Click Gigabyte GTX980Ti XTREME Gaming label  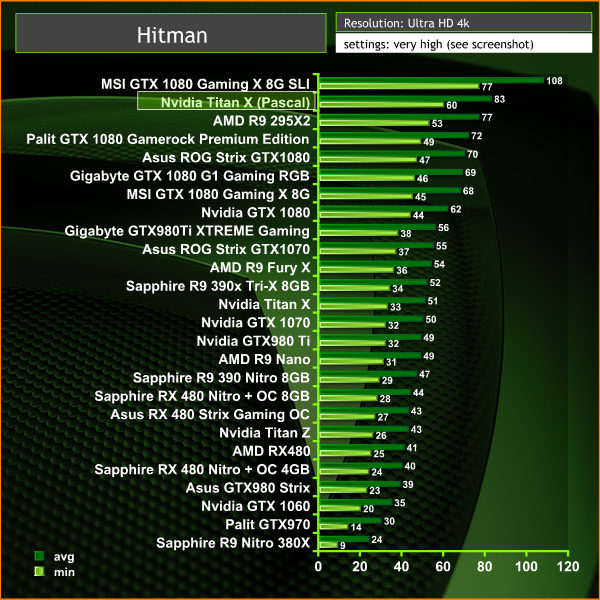[x=187, y=231]
